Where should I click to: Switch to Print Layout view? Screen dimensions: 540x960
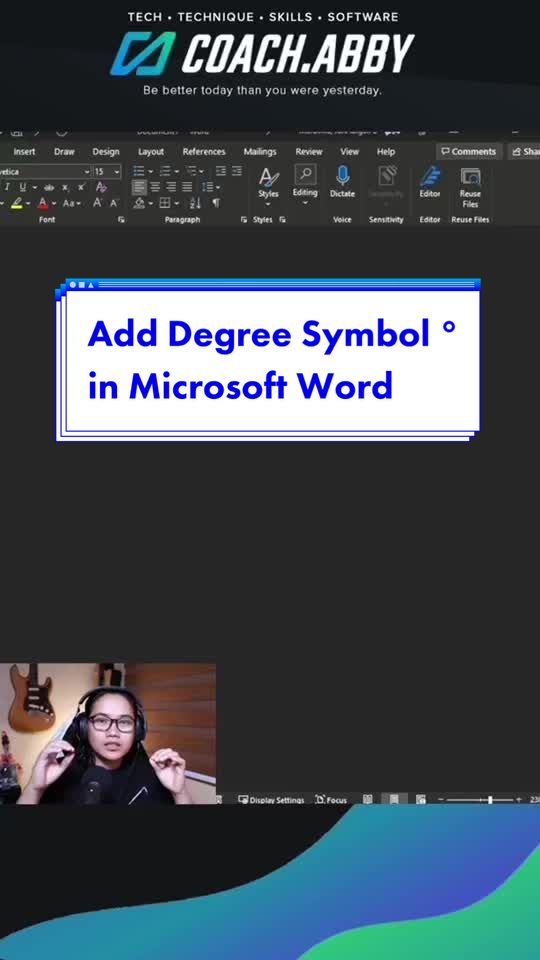tap(394, 799)
